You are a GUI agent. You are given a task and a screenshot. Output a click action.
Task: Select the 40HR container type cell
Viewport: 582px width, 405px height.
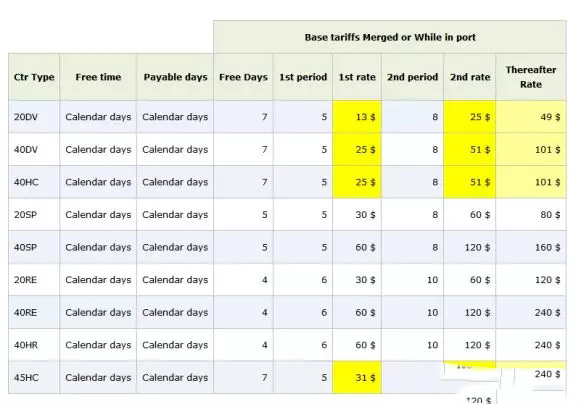[x=34, y=345]
